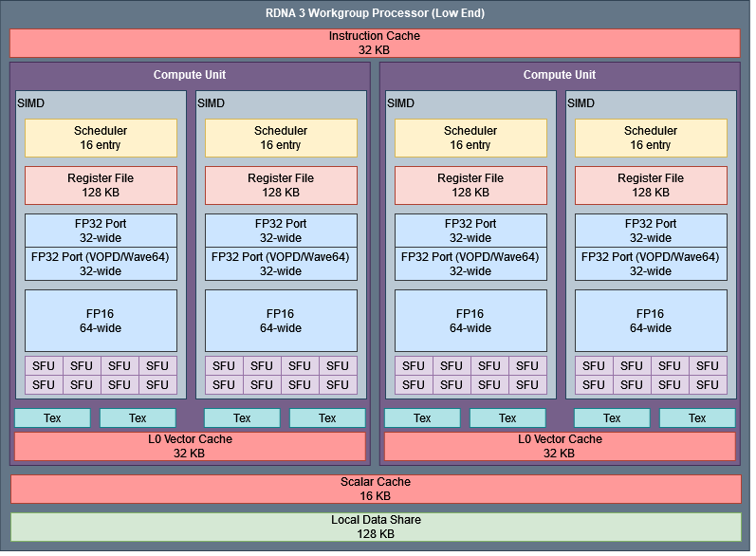The image size is (756, 556).
Task: Click FP32 Port (VOPD/Wave64) in third SIMD
Action: tap(470, 264)
